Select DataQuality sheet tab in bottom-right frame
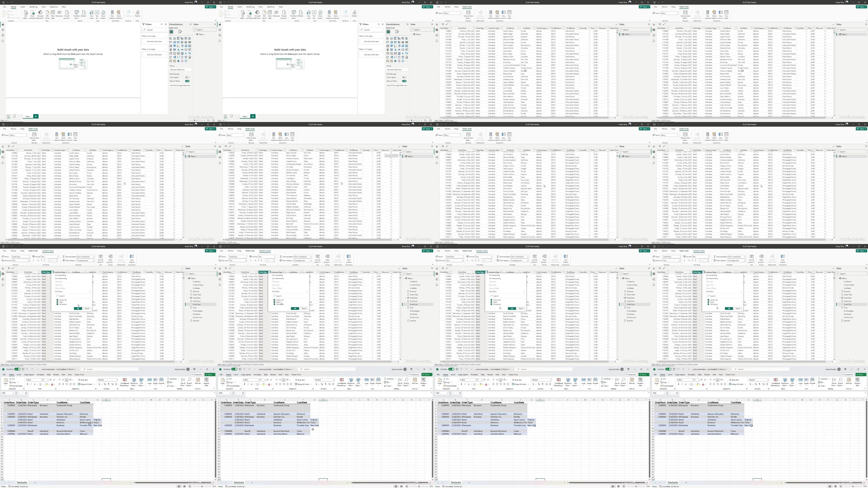868x488 pixels. (673, 482)
